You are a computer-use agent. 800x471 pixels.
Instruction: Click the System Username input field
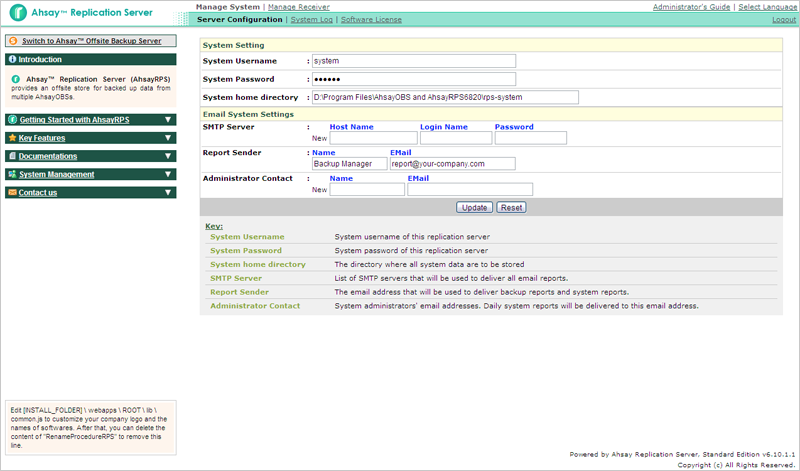[x=414, y=61]
